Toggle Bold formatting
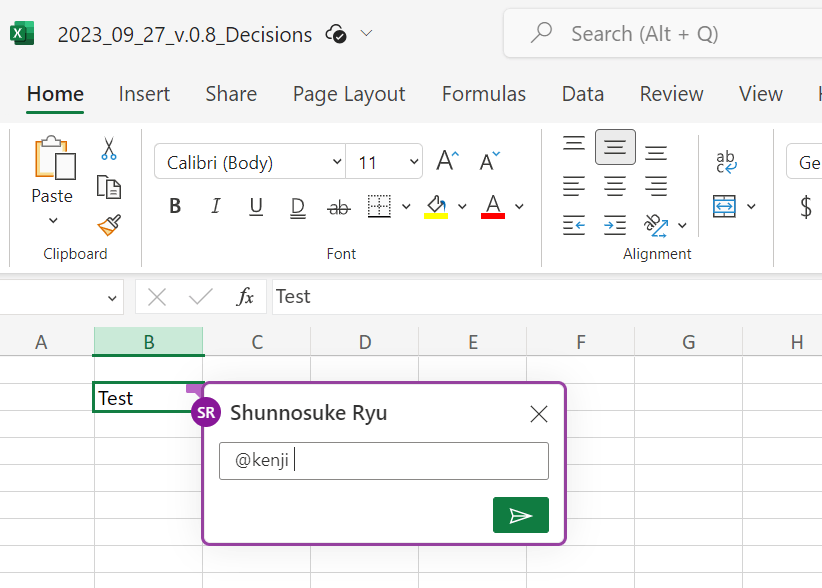The width and height of the screenshot is (822, 588). tap(175, 207)
